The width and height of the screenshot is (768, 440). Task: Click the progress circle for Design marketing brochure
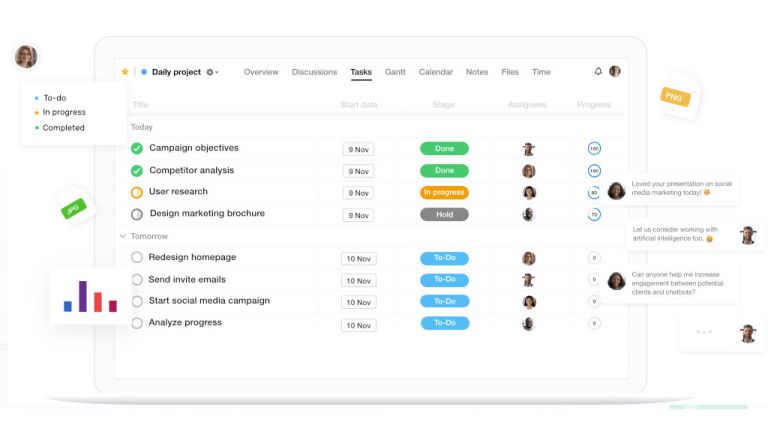tap(594, 214)
